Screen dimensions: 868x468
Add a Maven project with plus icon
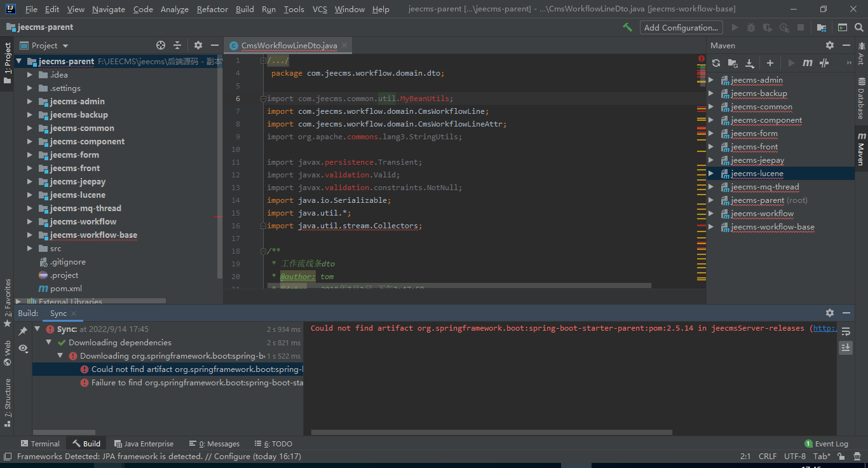(770, 63)
